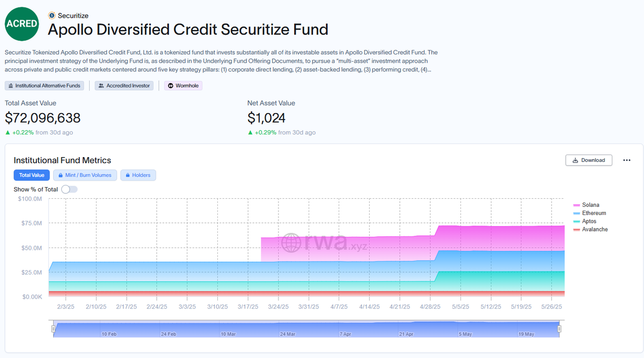Image resolution: width=644 pixels, height=358 pixels.
Task: Toggle Show % of Total switch
Action: click(69, 189)
